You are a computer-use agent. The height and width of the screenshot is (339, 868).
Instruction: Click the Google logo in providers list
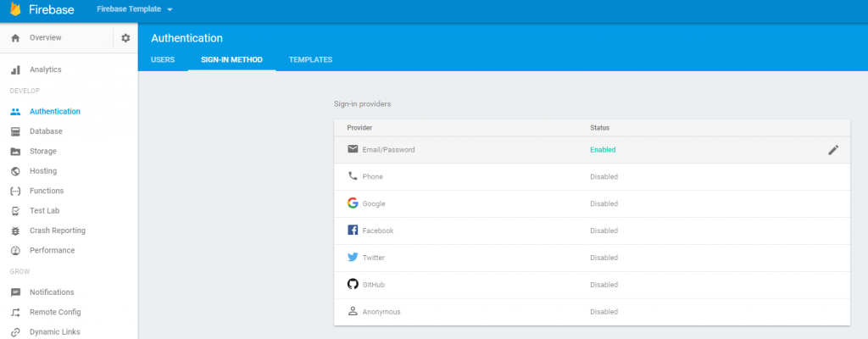[x=353, y=203]
